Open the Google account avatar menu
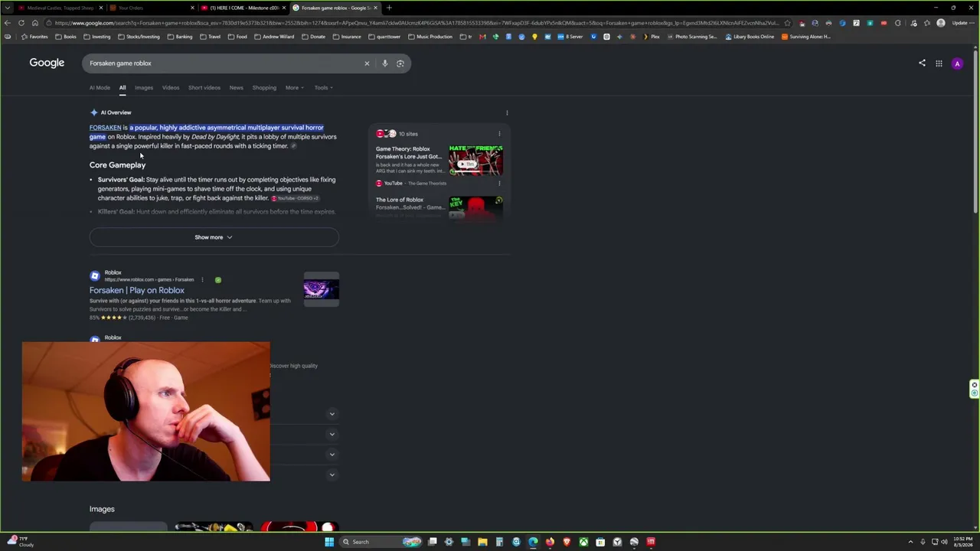Viewport: 980px width, 551px height. (957, 64)
